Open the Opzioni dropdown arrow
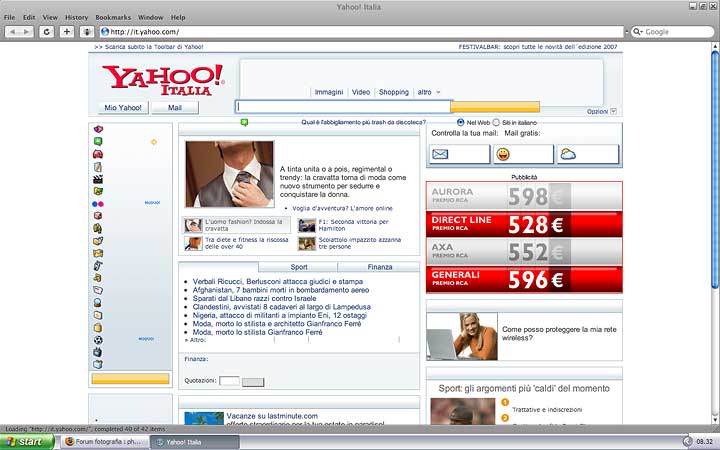Viewport: 720px width, 450px height. [613, 112]
